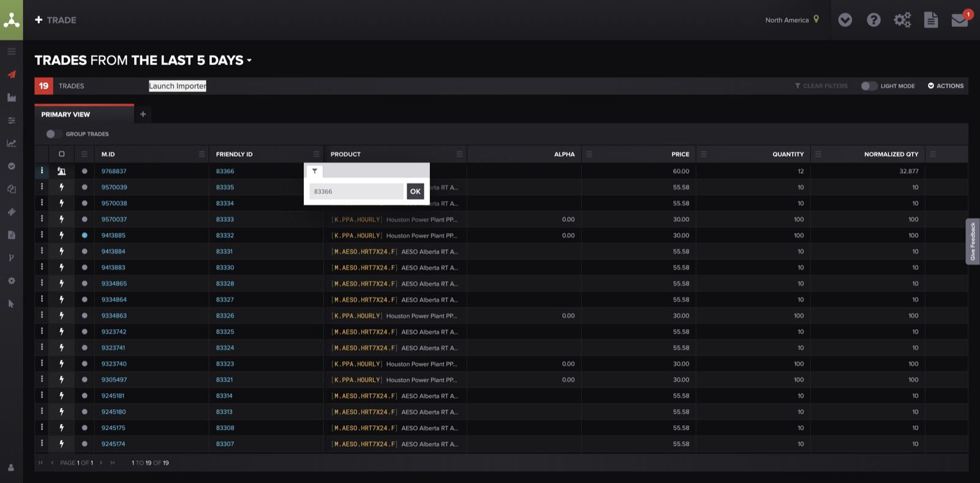Open the ticket icon in the sidebar
Image resolution: width=980 pixels, height=483 pixels.
[x=12, y=212]
